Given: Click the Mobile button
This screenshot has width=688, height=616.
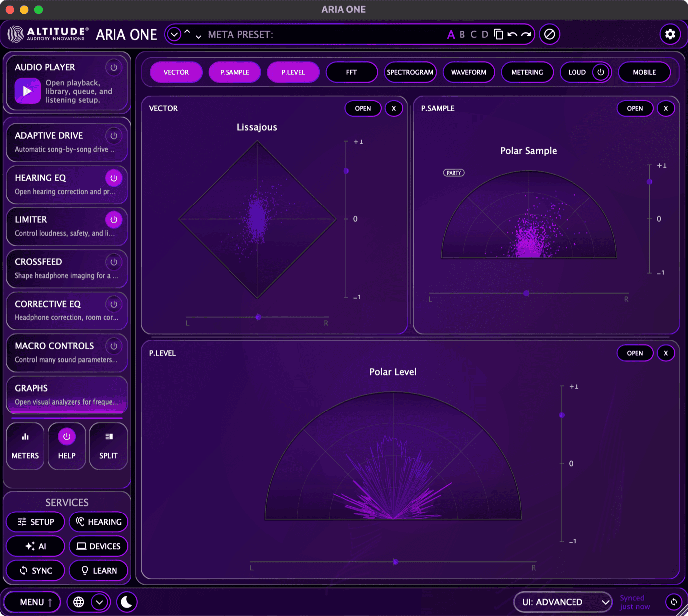Looking at the screenshot, I should tap(644, 72).
